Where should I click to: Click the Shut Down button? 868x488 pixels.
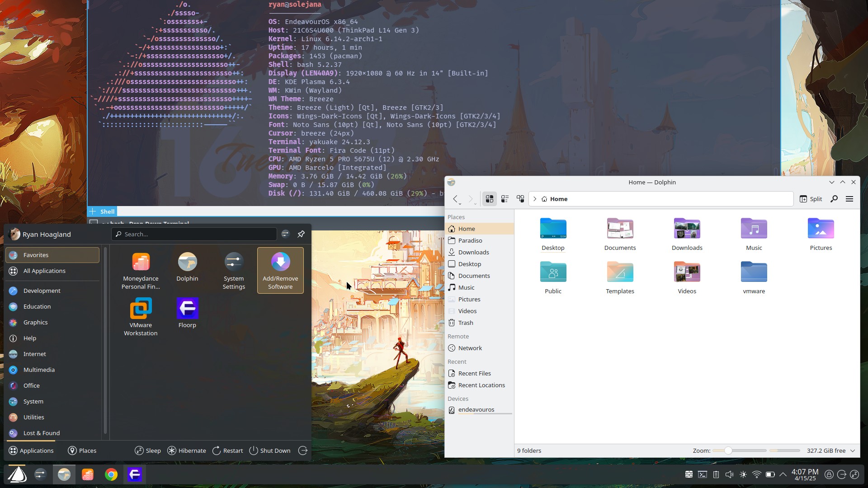tap(270, 450)
